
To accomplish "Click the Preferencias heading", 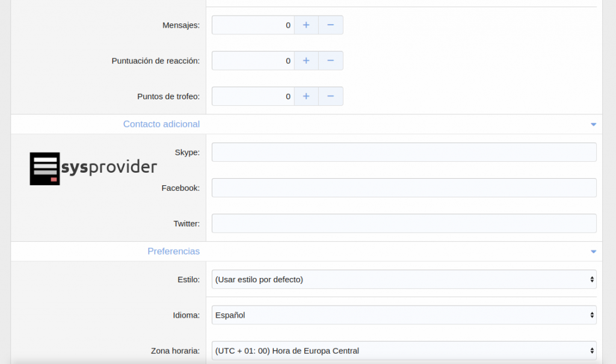I will (x=173, y=251).
